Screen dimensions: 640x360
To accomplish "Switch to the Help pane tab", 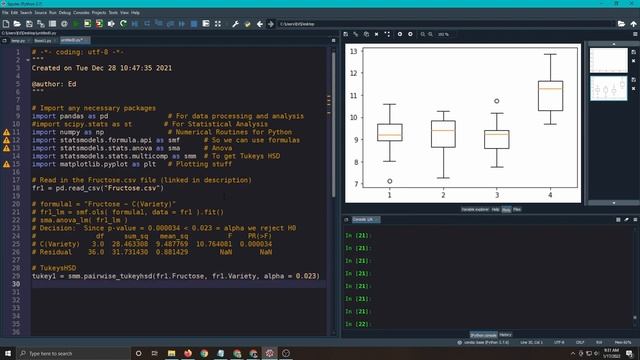I will tap(495, 209).
